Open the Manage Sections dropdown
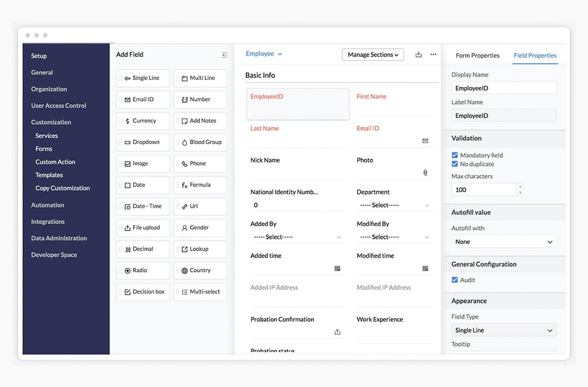588x387 pixels. pyautogui.click(x=373, y=55)
